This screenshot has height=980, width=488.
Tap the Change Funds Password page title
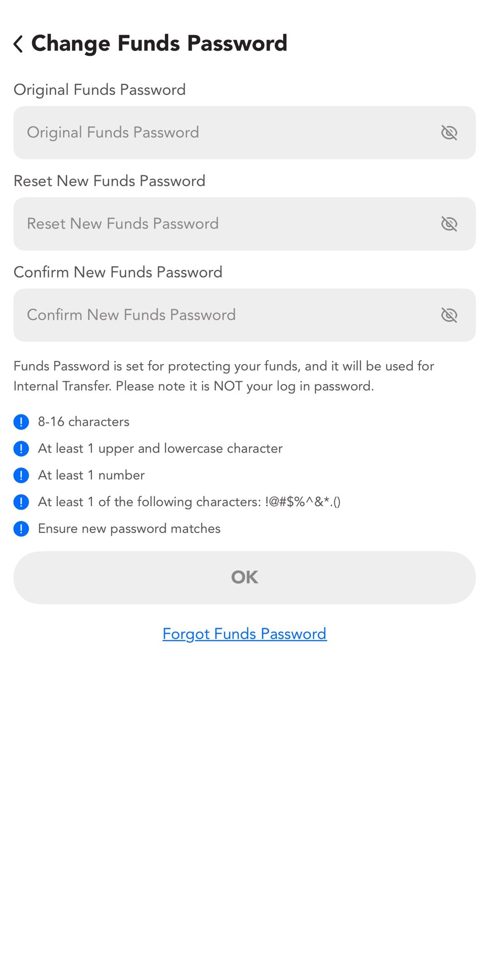click(159, 44)
